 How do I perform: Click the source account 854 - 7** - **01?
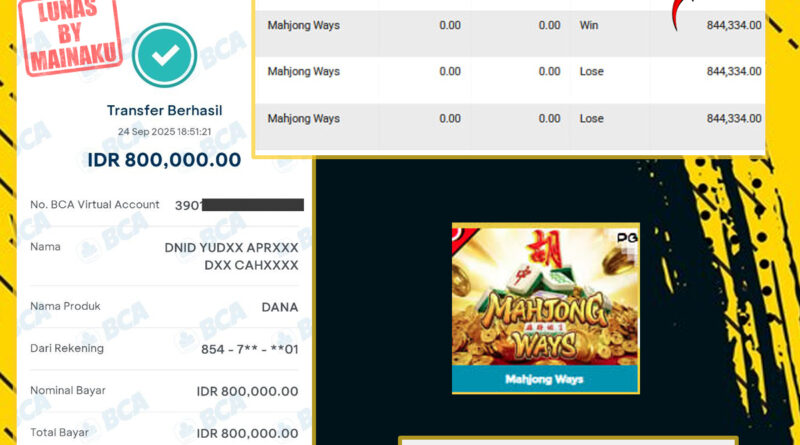(249, 350)
